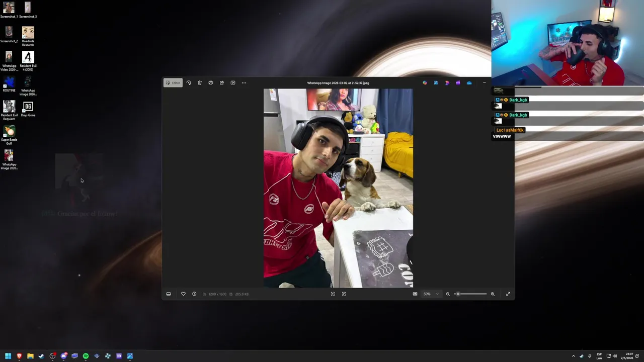644x362 pixels.
Task: Open Brave browser from taskbar
Action: coord(19,356)
